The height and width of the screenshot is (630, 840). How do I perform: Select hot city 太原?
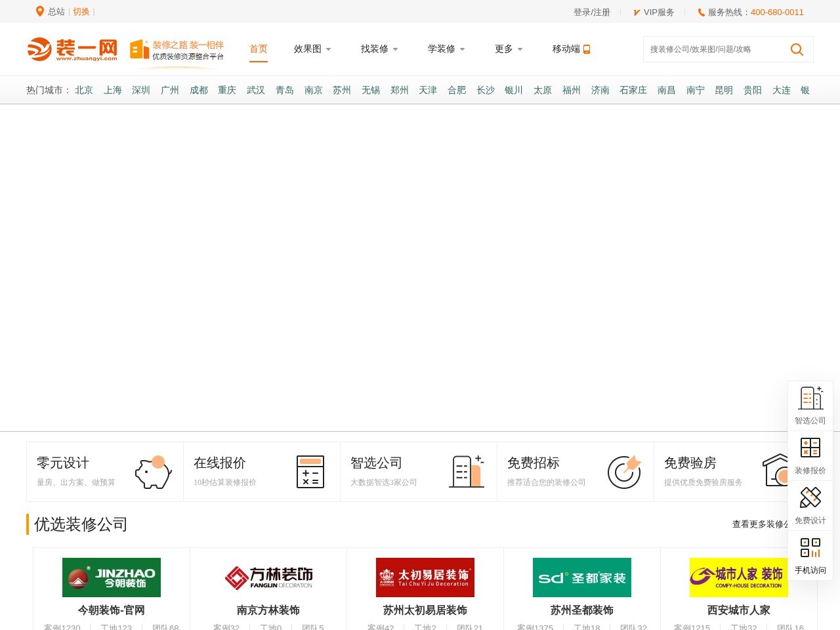(543, 91)
